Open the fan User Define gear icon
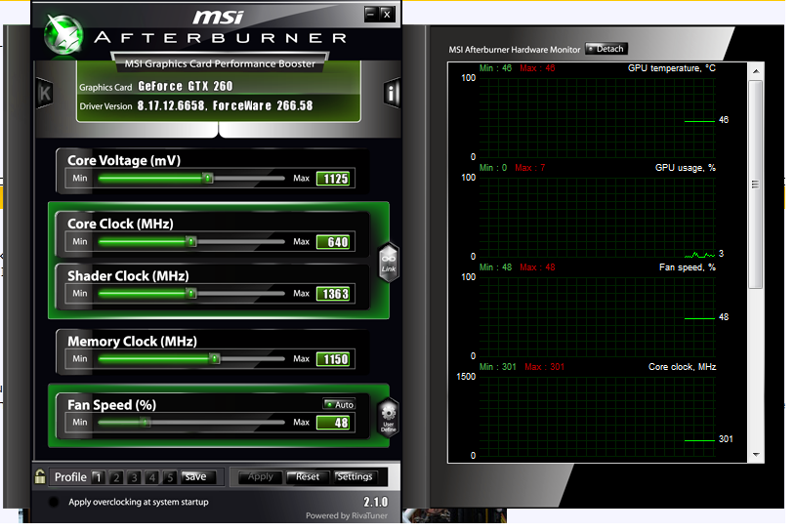Screen dimensions: 795x532 point(389,418)
